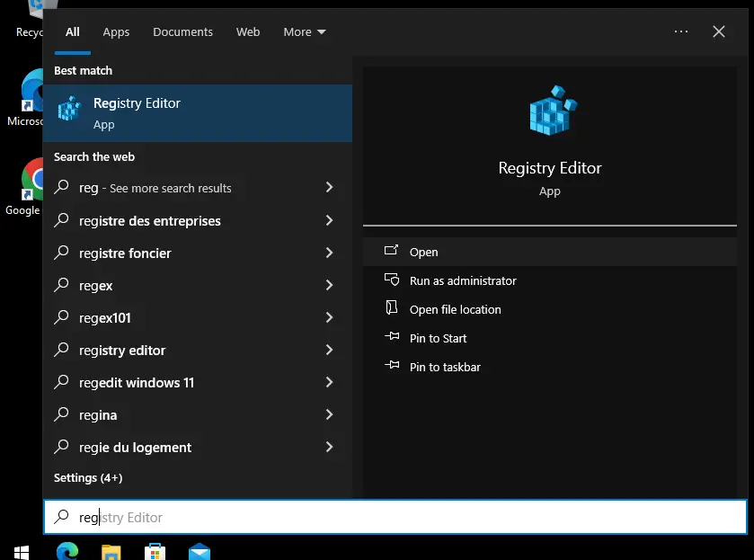
Task: Select the 'regex101' web suggestion text
Action: 105,317
